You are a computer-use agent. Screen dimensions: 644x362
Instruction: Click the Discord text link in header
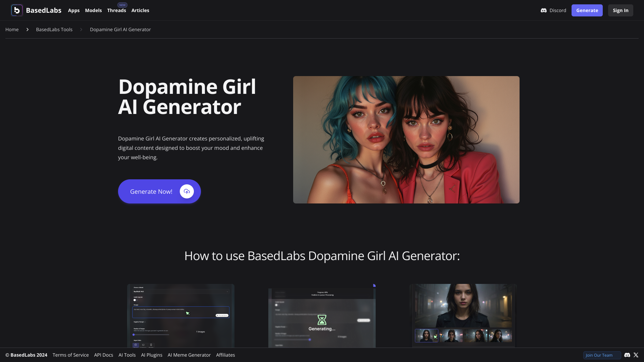tap(558, 10)
